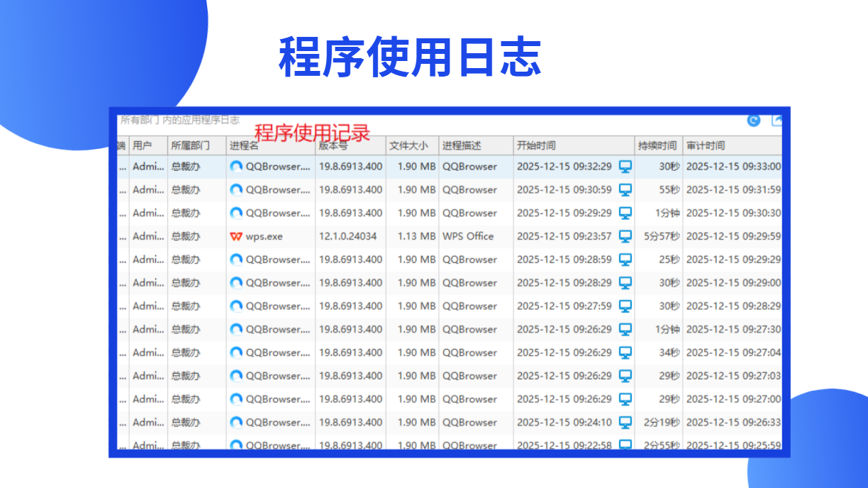Viewport: 868px width, 488px height.
Task: Click the QQBrowser icon in row started 09:28:29
Action: click(236, 283)
